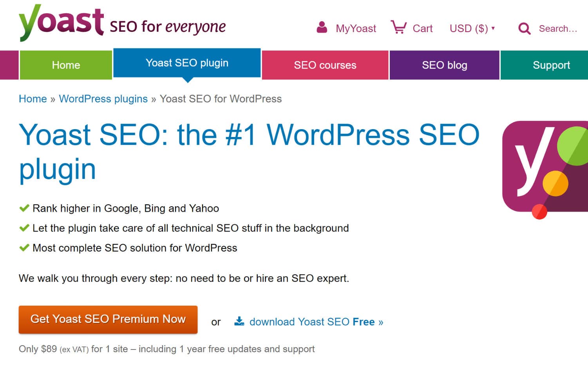
Task: Select the Support menu item
Action: [x=551, y=65]
